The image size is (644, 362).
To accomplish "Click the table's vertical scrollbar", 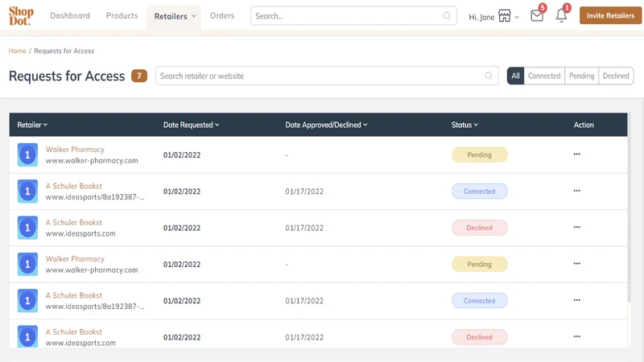I will pos(630,208).
